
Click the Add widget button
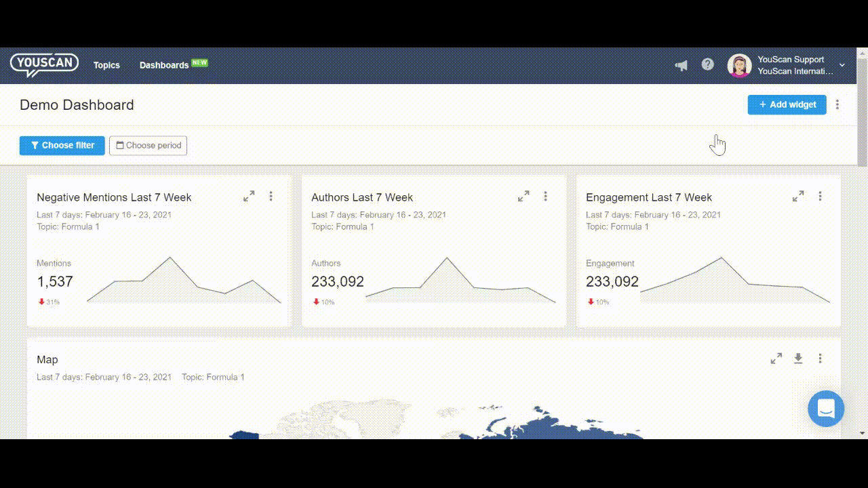coord(787,104)
